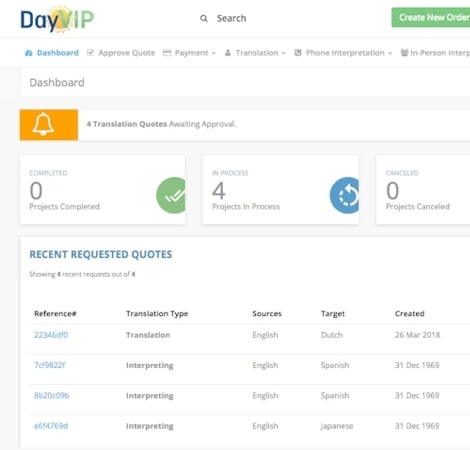Click into the Search field
Image resolution: width=470 pixels, height=450 pixels.
(x=231, y=18)
